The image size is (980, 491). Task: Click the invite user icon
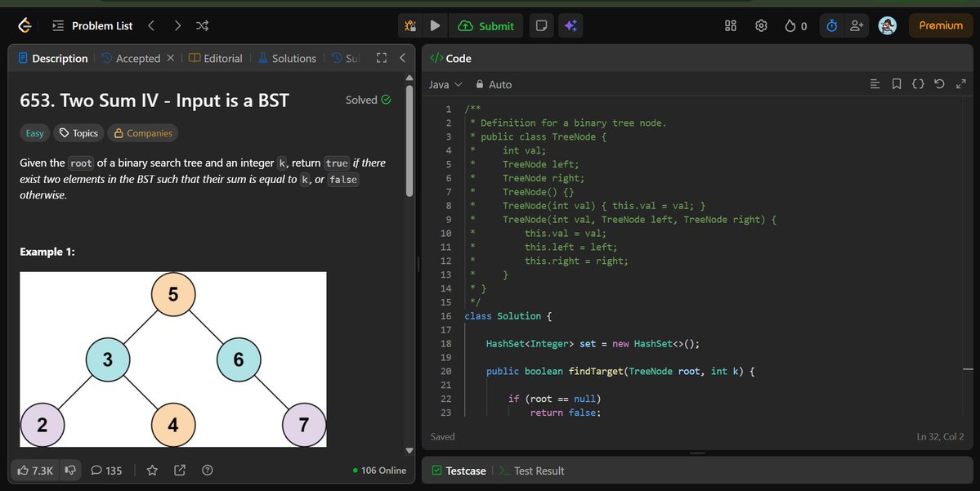(x=857, y=25)
